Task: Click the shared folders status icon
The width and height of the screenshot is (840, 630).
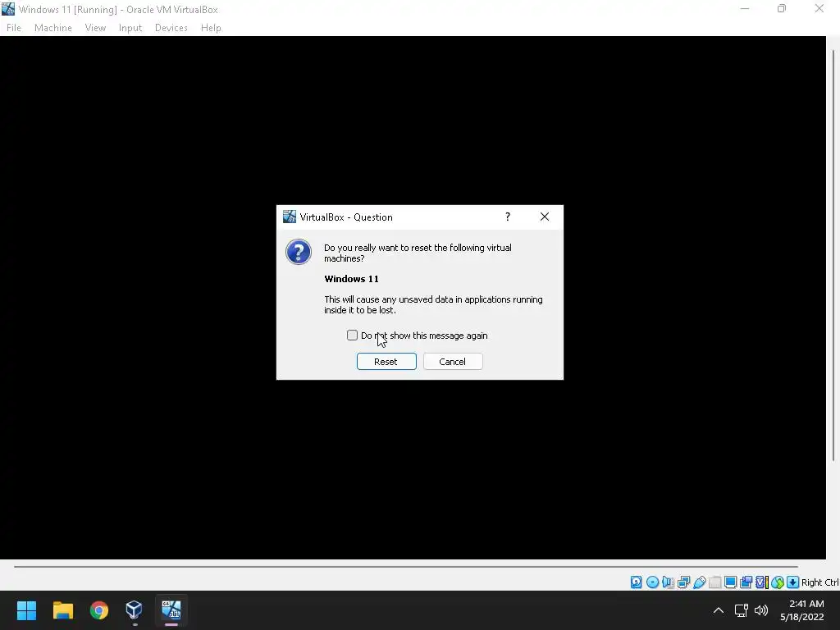Action: pos(714,582)
